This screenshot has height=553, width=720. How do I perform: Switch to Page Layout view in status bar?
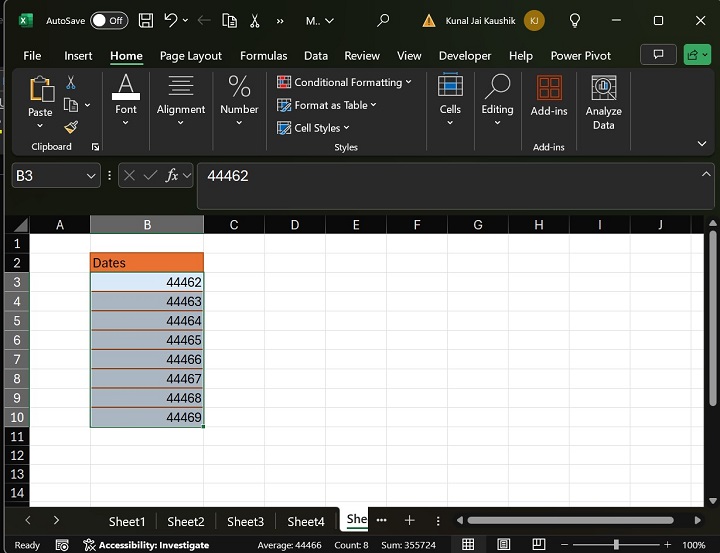coord(503,545)
